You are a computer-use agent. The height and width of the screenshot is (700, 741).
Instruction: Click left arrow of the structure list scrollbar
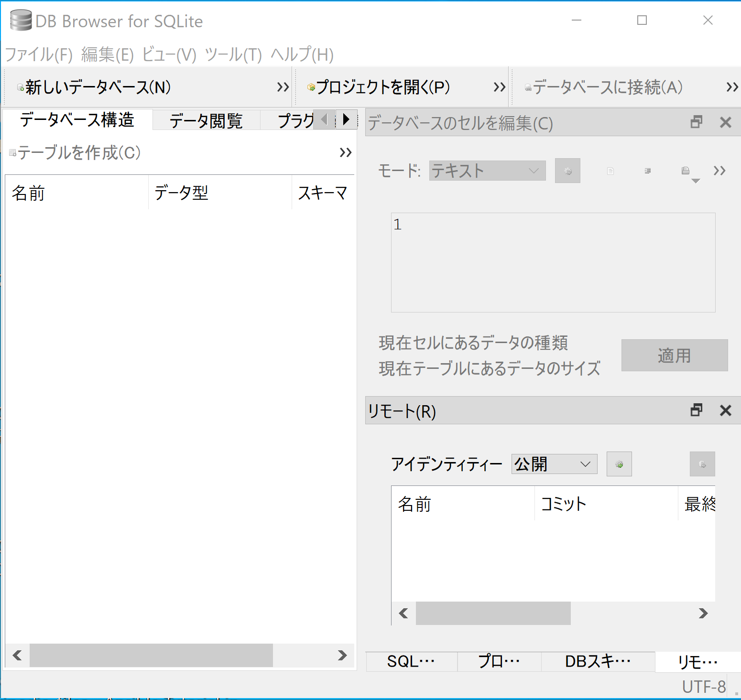tap(18, 655)
